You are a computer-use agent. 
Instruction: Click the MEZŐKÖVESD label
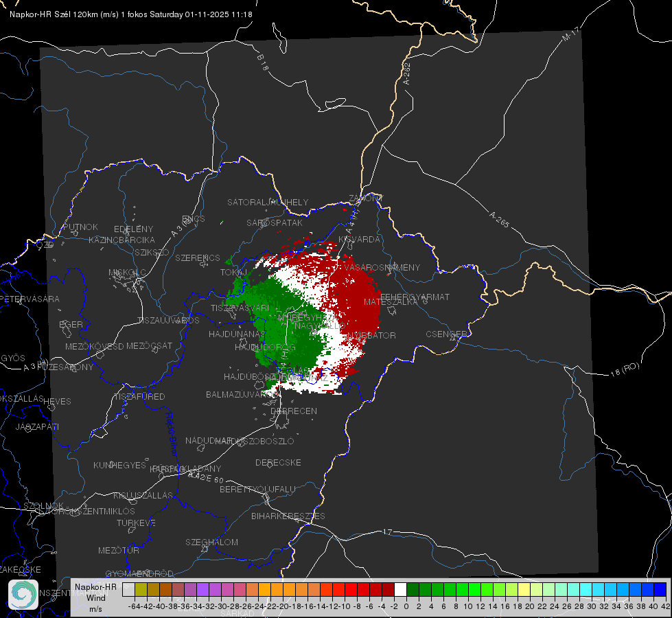click(94, 346)
